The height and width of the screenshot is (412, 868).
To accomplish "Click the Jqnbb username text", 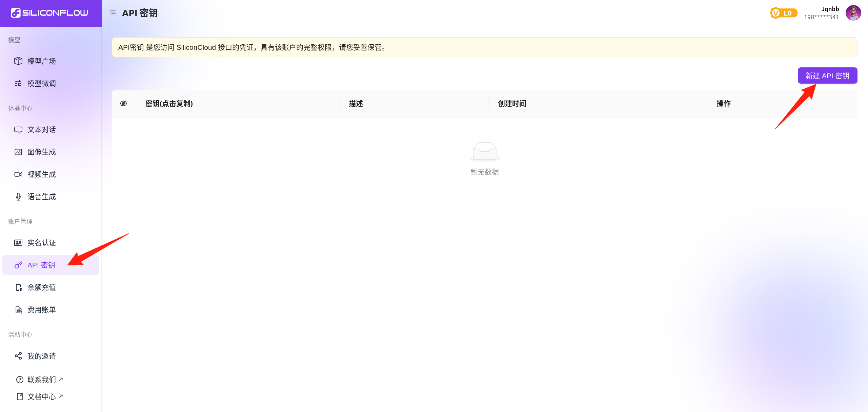I will click(x=830, y=9).
